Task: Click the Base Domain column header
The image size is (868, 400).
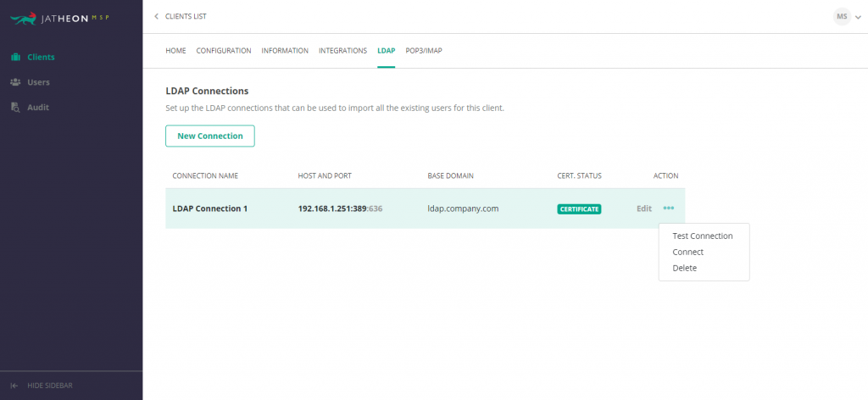Action: pos(450,176)
